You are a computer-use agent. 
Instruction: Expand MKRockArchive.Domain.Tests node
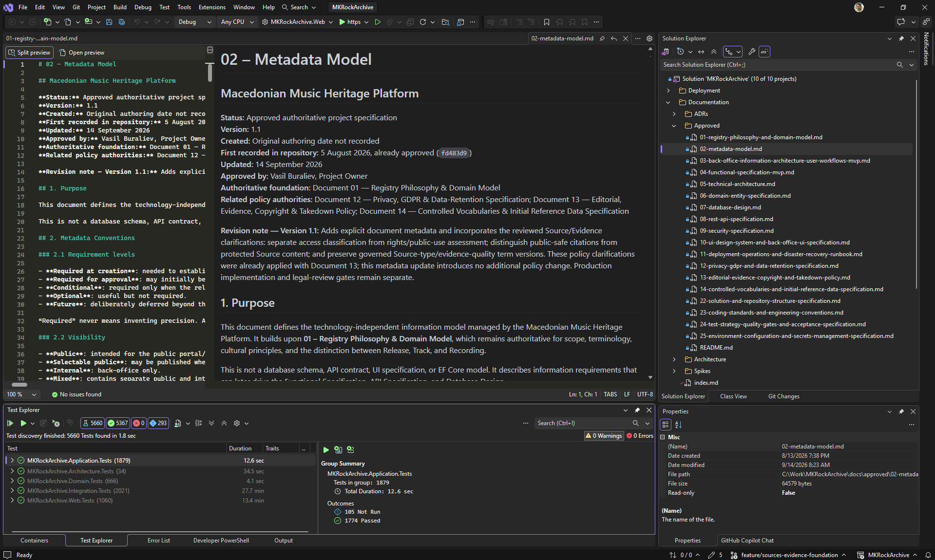12,481
